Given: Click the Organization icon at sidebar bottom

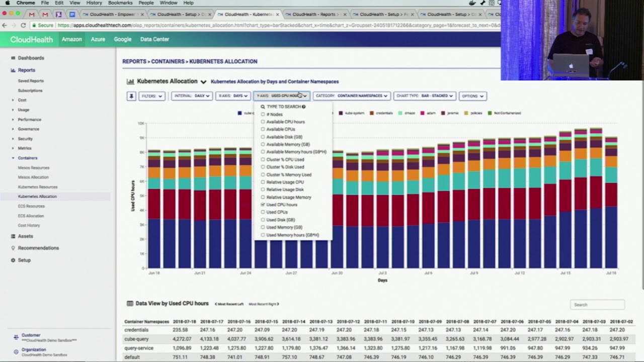Looking at the screenshot, I should [16, 351].
